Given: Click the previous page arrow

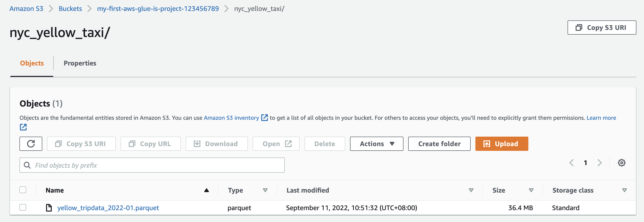Looking at the screenshot, I should click(x=572, y=163).
